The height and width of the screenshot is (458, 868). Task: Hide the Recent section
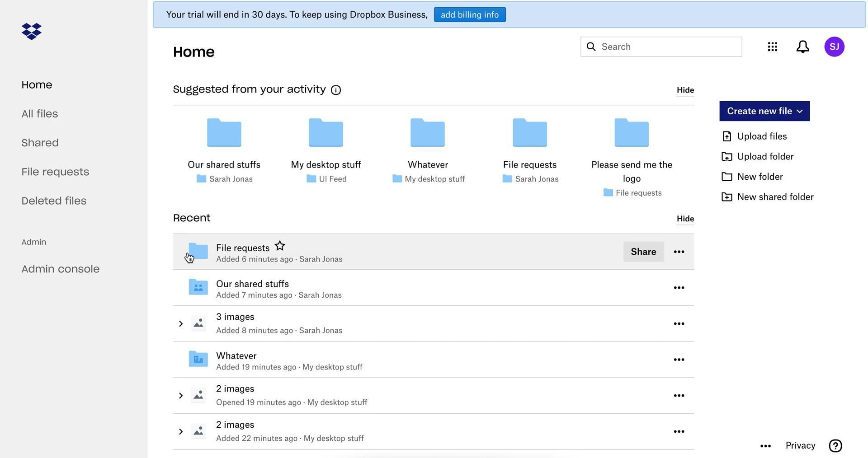coord(685,219)
